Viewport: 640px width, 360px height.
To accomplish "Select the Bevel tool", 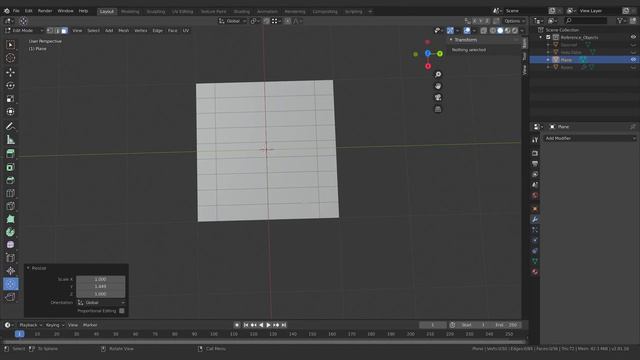I will [11, 180].
